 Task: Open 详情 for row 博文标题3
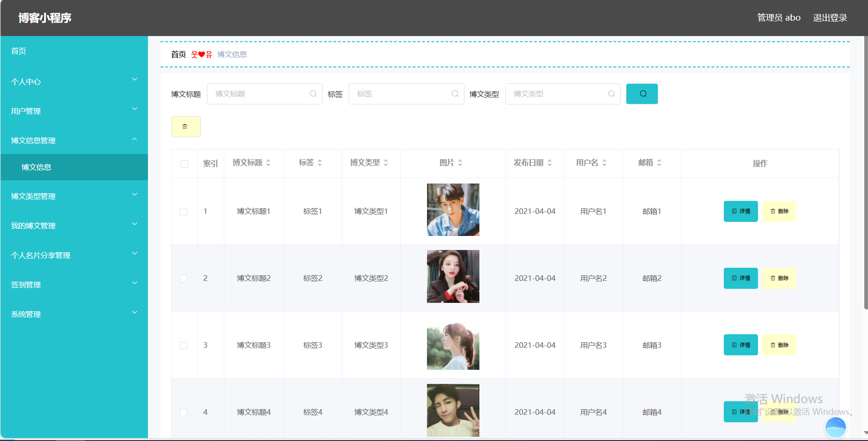pyautogui.click(x=741, y=345)
